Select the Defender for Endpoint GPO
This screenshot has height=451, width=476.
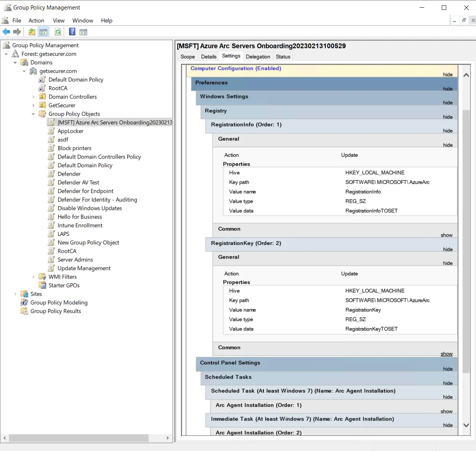coord(85,191)
